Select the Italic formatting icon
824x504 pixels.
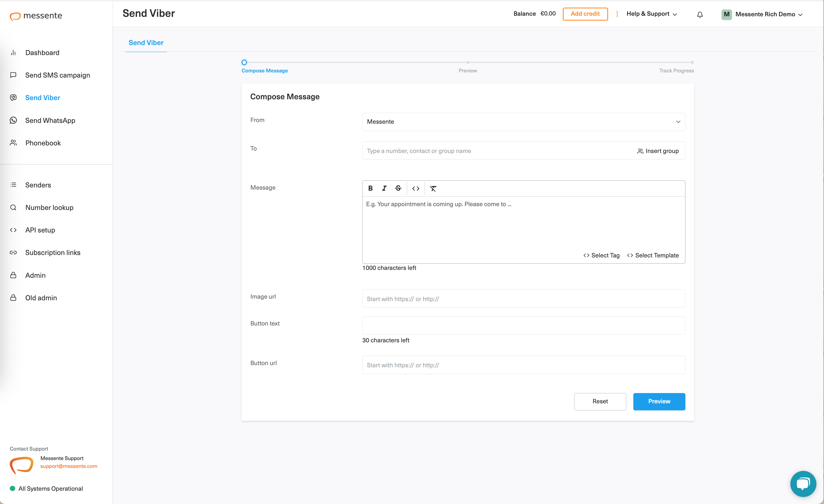click(384, 188)
